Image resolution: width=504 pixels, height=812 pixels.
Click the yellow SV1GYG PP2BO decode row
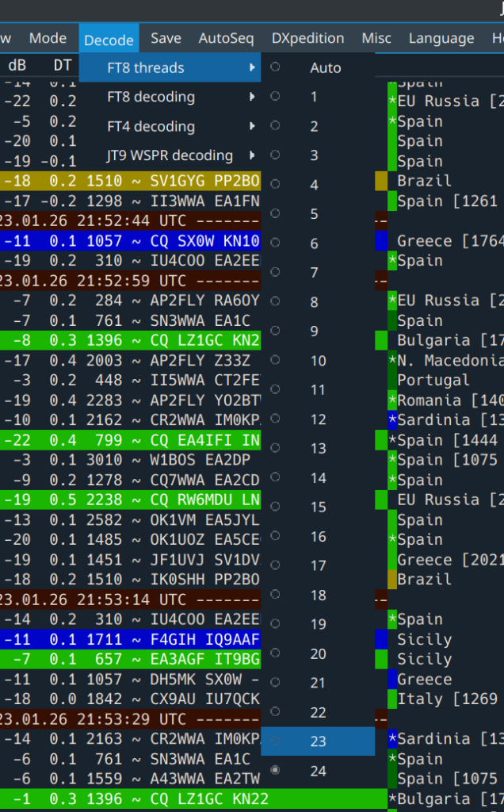click(130, 181)
